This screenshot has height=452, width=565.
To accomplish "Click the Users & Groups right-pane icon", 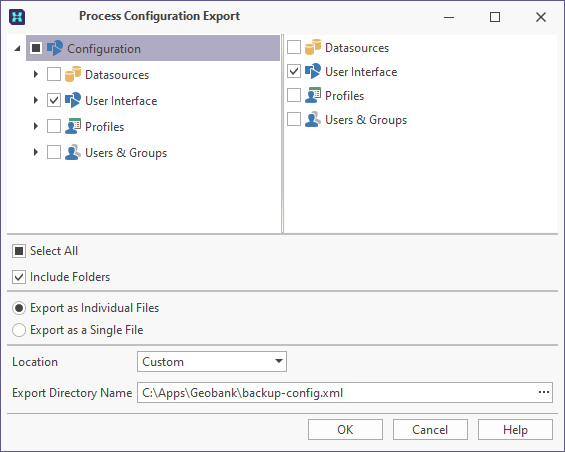I will tap(312, 119).
